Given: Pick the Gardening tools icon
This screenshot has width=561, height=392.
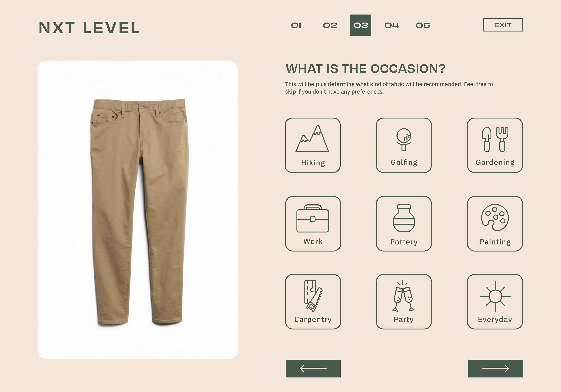Looking at the screenshot, I should click(495, 139).
